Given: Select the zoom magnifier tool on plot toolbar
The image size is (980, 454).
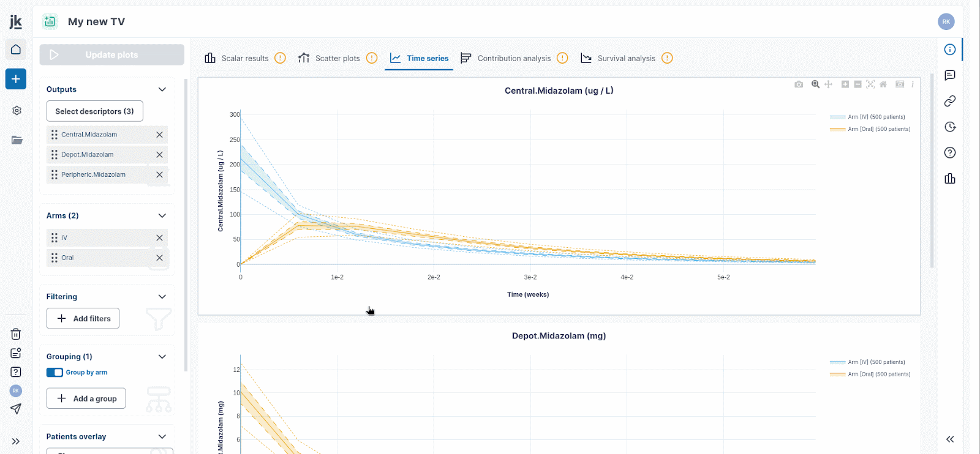Looking at the screenshot, I should click(815, 84).
